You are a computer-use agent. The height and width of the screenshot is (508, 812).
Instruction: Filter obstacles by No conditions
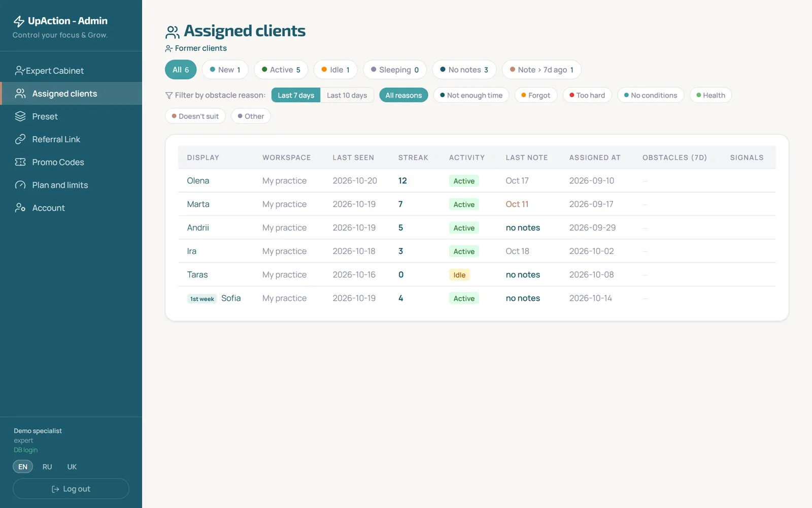[x=651, y=95]
